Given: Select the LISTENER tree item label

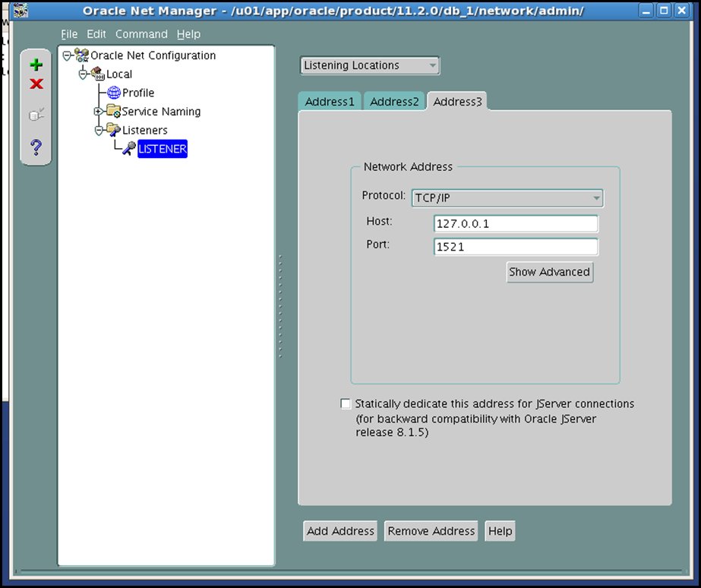Looking at the screenshot, I should [x=163, y=149].
